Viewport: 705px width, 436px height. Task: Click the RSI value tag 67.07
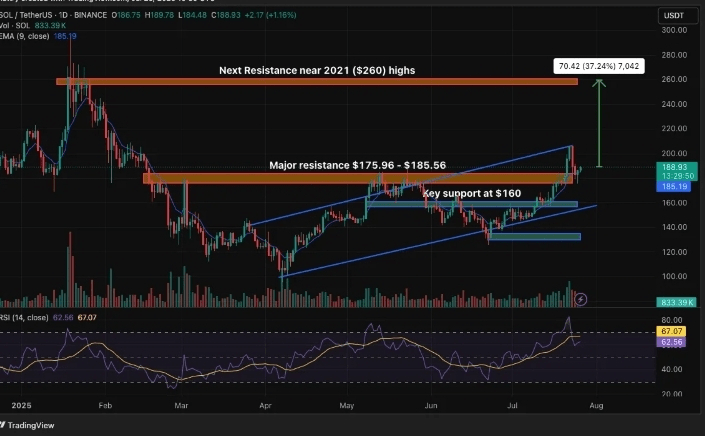point(672,331)
